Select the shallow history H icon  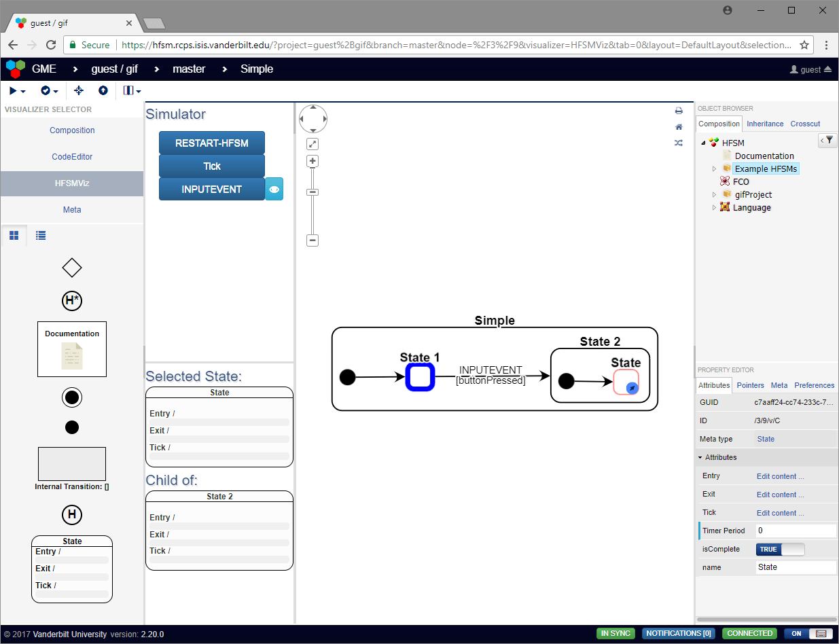pyautogui.click(x=71, y=515)
